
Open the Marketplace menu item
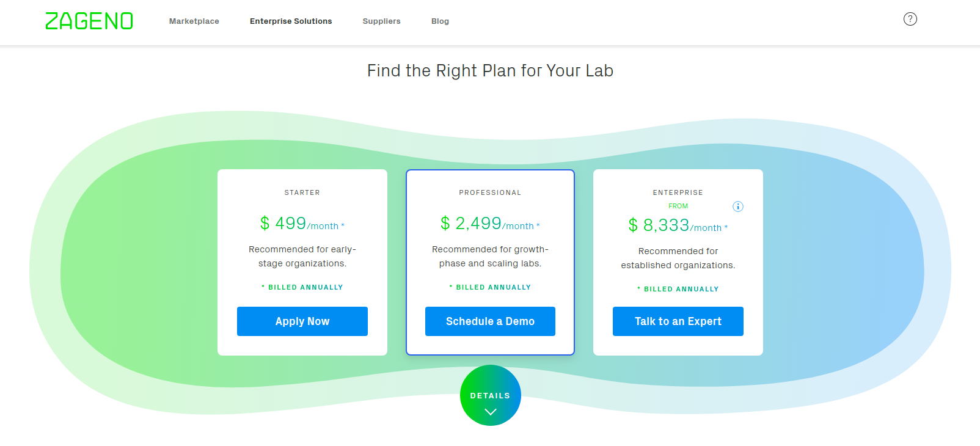[x=194, y=21]
